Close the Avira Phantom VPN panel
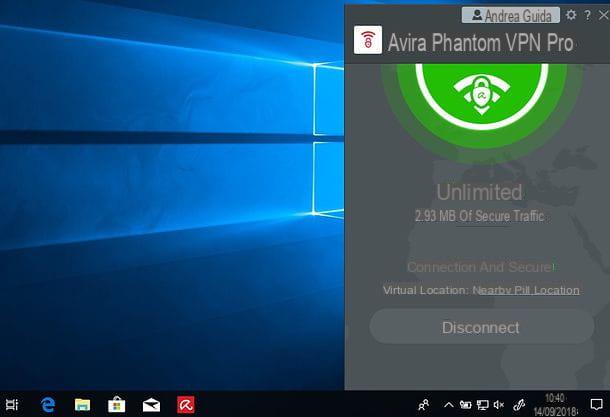Viewport: 610px width, 417px height. [603, 15]
